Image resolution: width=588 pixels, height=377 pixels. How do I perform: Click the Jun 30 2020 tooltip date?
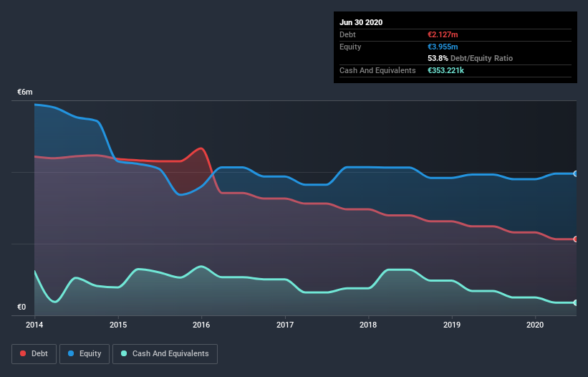point(361,22)
